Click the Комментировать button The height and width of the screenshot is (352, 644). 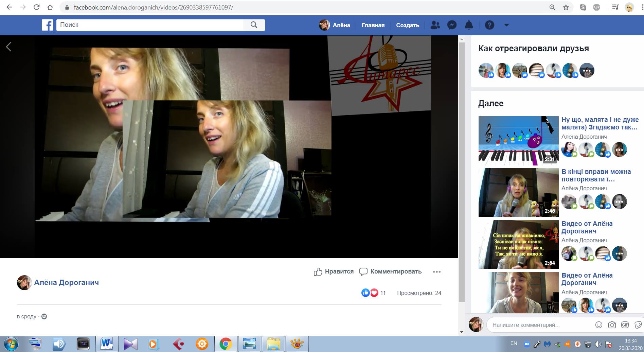click(x=391, y=271)
